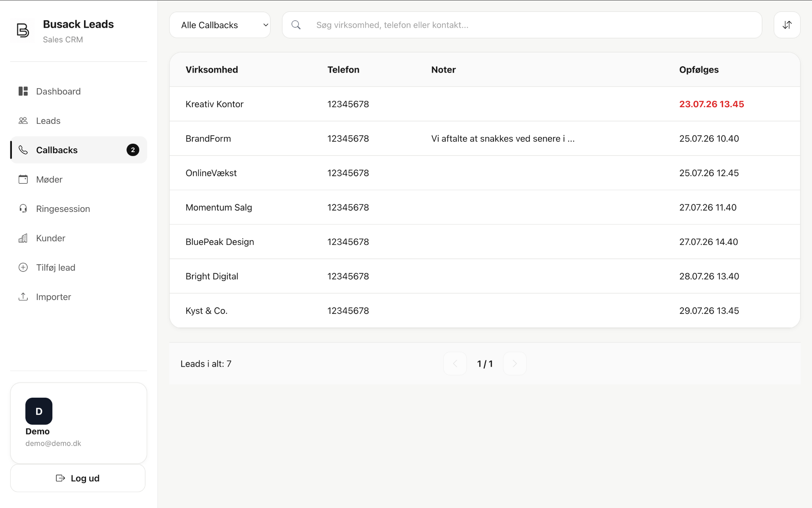The image size is (812, 508).
Task: Click the search field for virksomhed
Action: tap(522, 25)
